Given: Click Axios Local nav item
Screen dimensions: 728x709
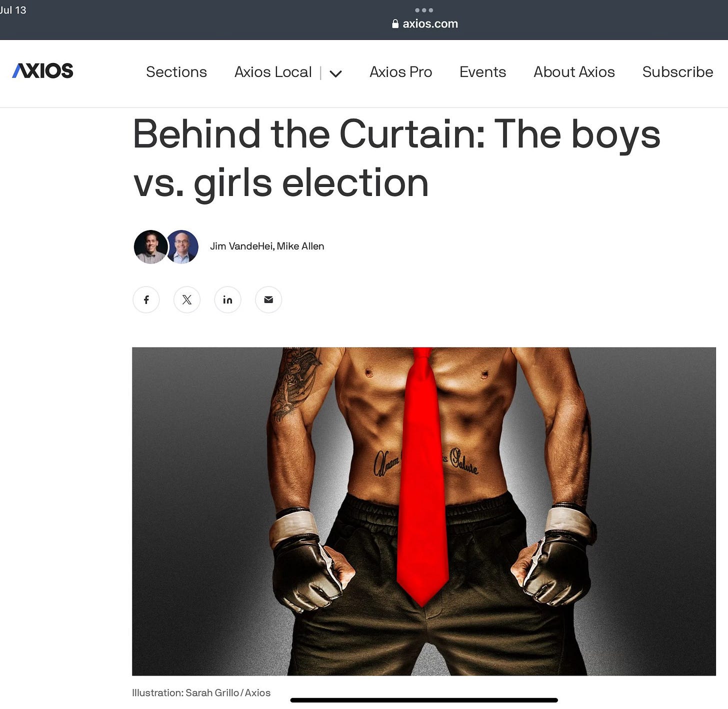Looking at the screenshot, I should (273, 72).
